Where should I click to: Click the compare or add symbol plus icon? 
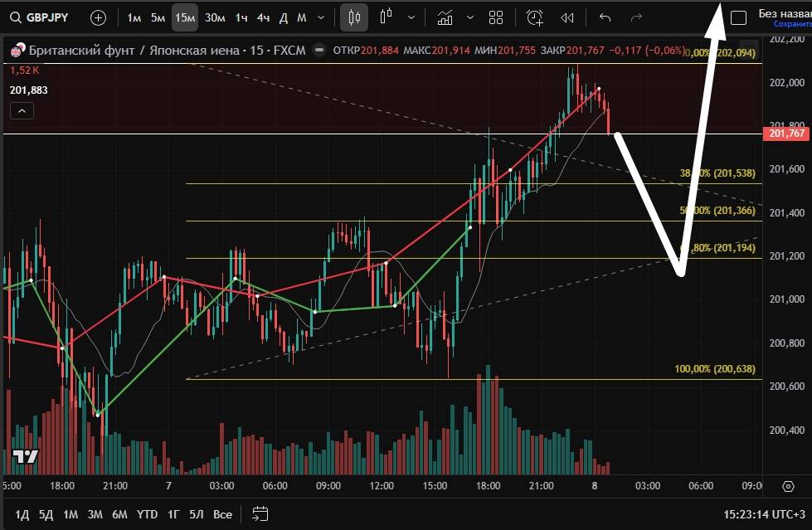pyautogui.click(x=98, y=17)
